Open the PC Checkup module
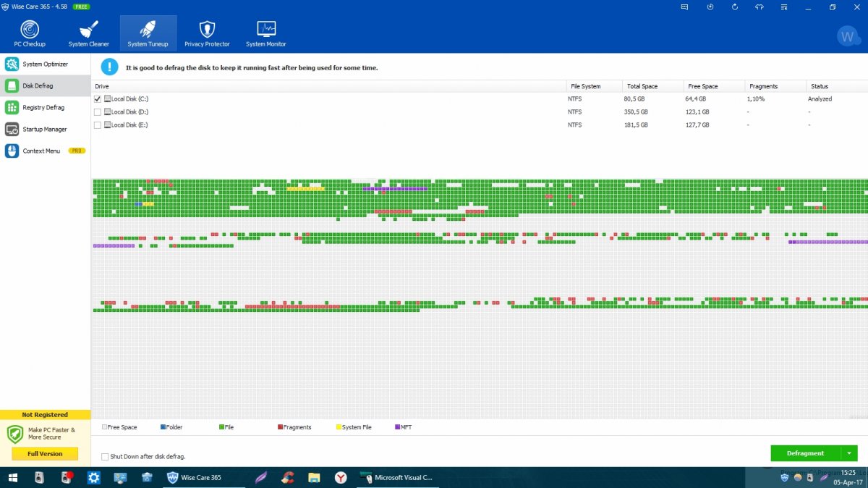 (x=30, y=33)
